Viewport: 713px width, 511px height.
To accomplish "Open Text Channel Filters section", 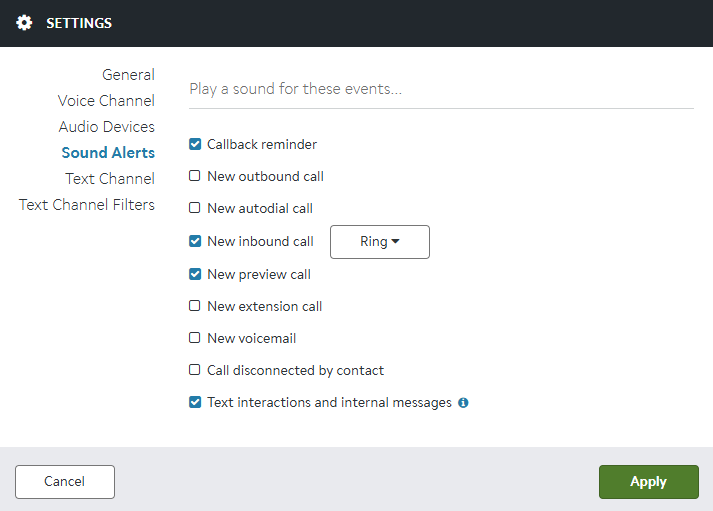I will coord(87,205).
